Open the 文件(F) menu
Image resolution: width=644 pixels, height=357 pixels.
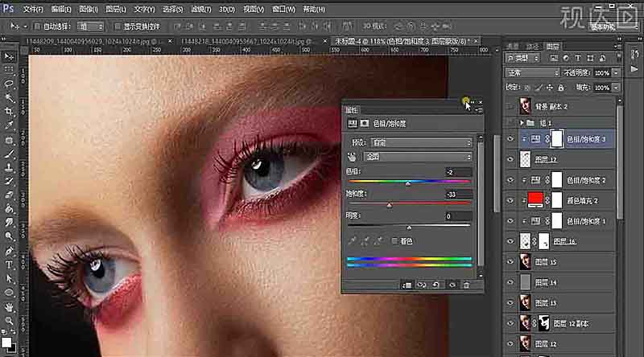point(33,9)
